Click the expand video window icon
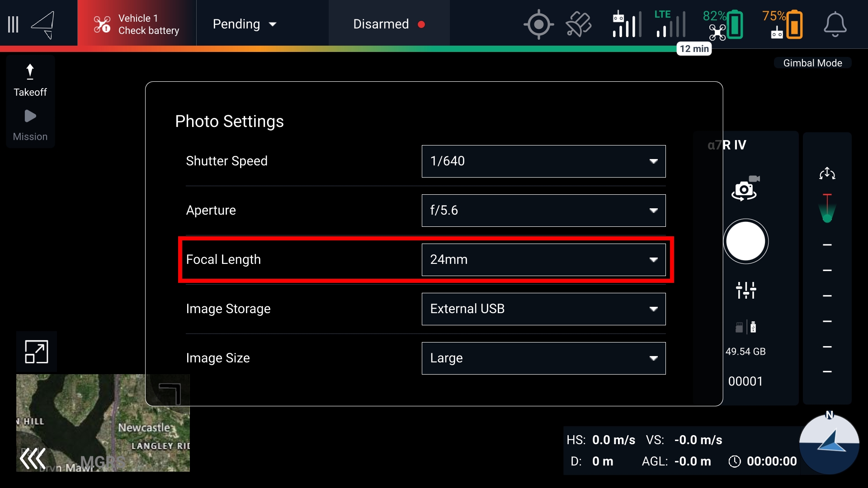This screenshot has height=488, width=868. tap(36, 352)
